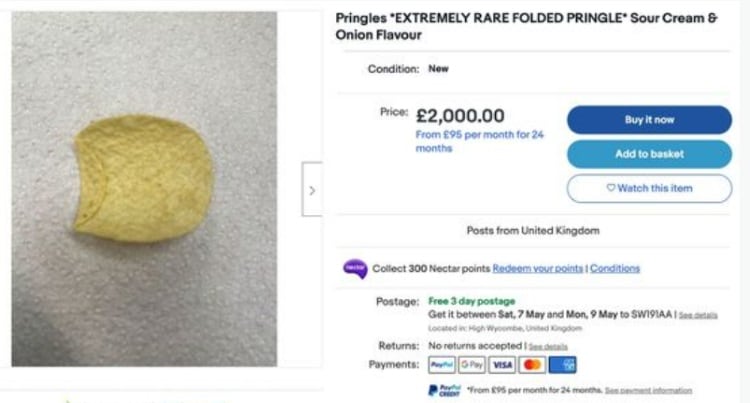This screenshot has height=403, width=750.
Task: Add the folded Pringle to basket
Action: [649, 154]
